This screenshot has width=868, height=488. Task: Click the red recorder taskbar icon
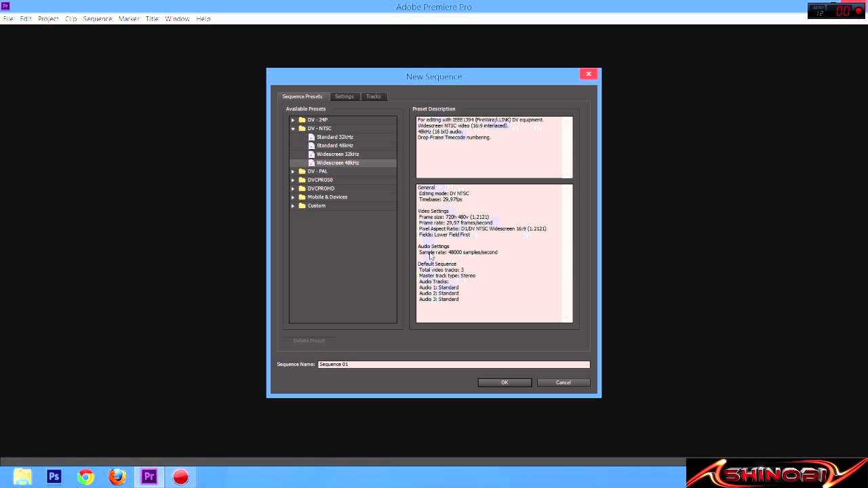click(x=180, y=477)
